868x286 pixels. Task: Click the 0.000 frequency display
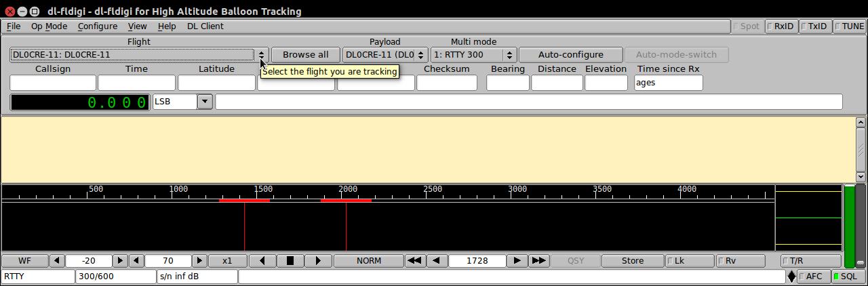[80, 102]
